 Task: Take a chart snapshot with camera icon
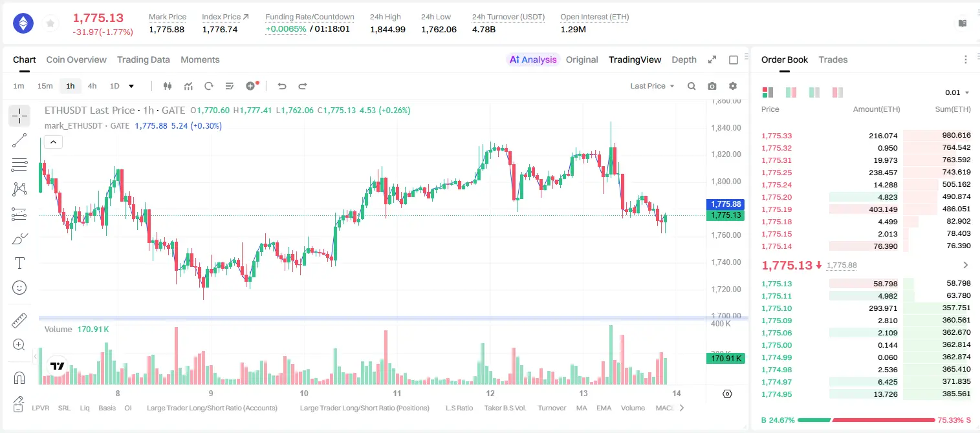click(x=712, y=86)
